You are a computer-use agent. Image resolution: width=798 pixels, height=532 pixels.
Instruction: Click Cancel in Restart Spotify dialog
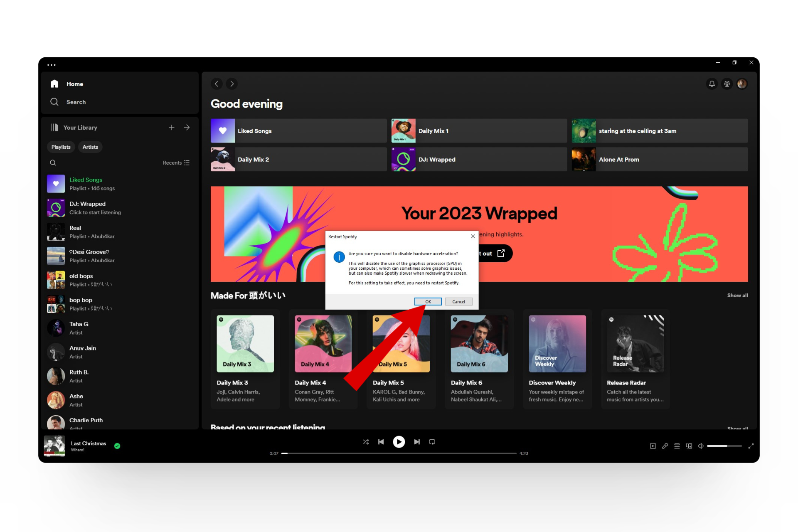(x=458, y=302)
